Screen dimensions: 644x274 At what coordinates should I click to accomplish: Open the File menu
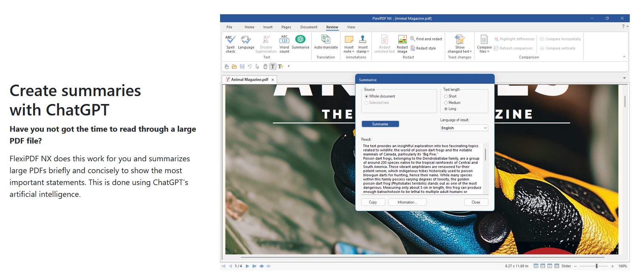[229, 27]
